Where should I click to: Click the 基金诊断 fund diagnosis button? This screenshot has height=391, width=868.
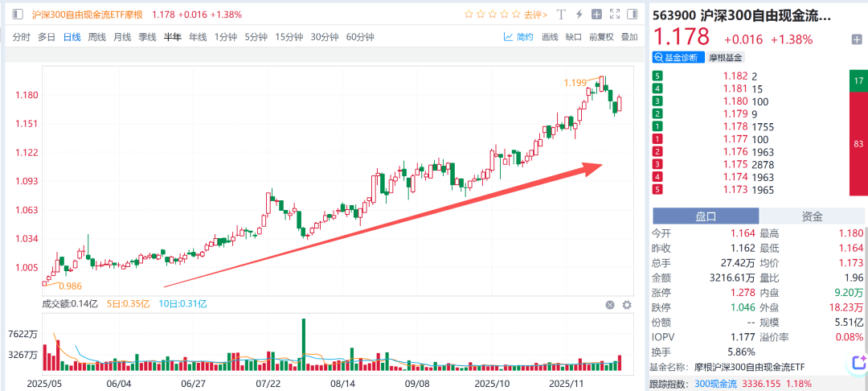[676, 58]
